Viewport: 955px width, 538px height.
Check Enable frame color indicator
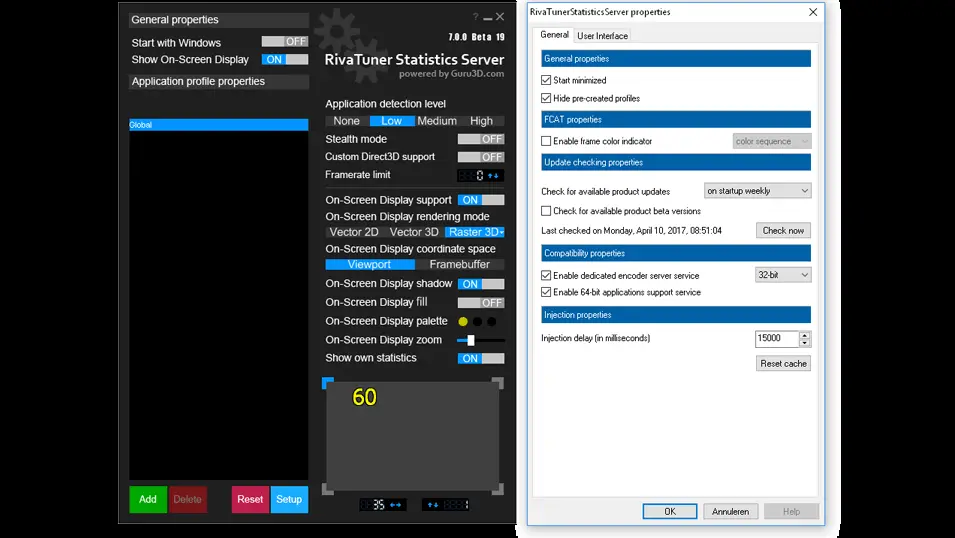546,141
